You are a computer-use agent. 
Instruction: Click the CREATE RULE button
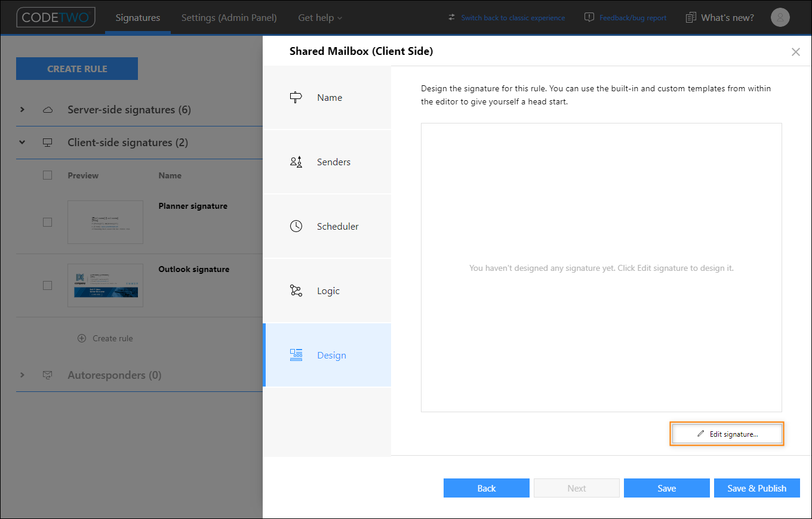pyautogui.click(x=77, y=69)
